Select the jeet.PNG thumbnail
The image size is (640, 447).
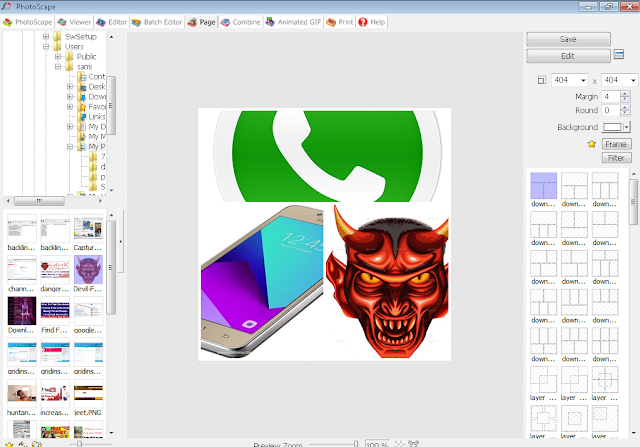tap(88, 394)
